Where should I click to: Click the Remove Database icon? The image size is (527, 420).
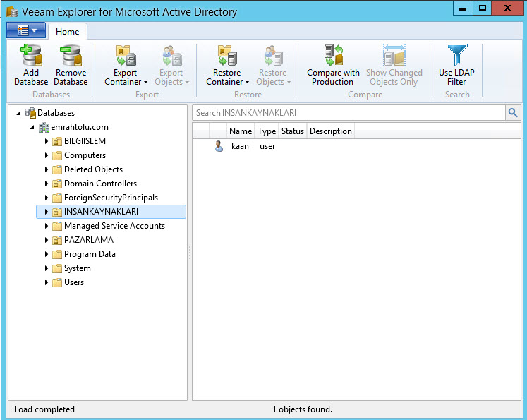click(x=71, y=55)
